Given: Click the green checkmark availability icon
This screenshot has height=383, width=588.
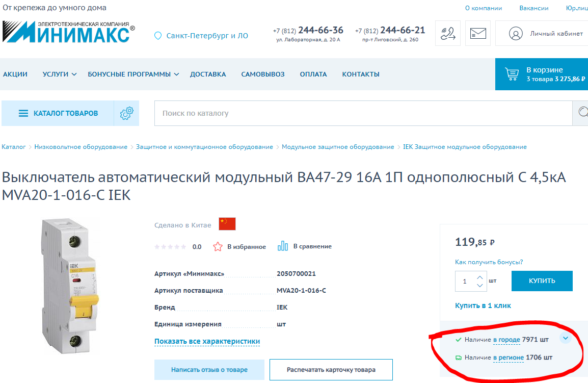Looking at the screenshot, I should coord(458,340).
